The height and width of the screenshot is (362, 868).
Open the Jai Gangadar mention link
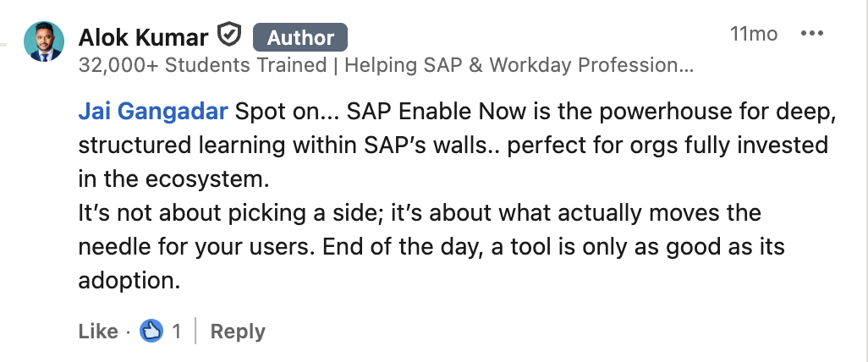click(152, 112)
